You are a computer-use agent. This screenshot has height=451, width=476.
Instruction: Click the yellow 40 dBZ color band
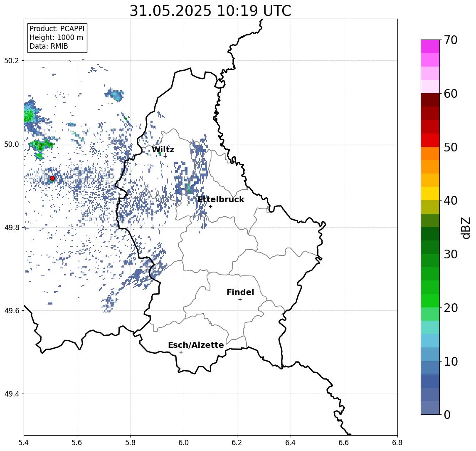click(430, 193)
